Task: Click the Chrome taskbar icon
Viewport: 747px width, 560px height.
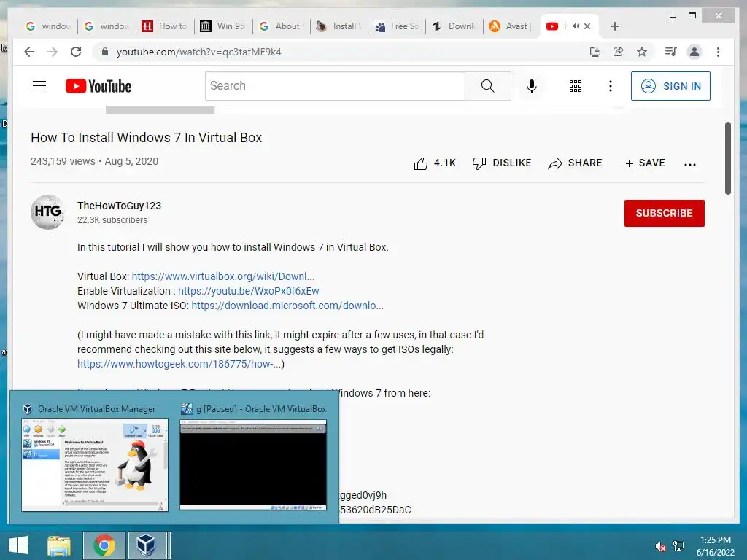Action: point(104,545)
